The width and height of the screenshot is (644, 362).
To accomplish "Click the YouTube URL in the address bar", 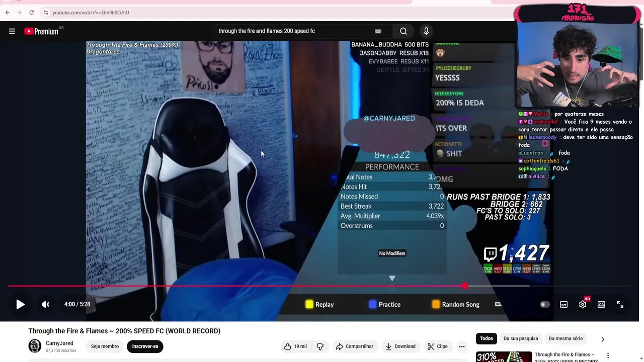I will click(x=91, y=13).
